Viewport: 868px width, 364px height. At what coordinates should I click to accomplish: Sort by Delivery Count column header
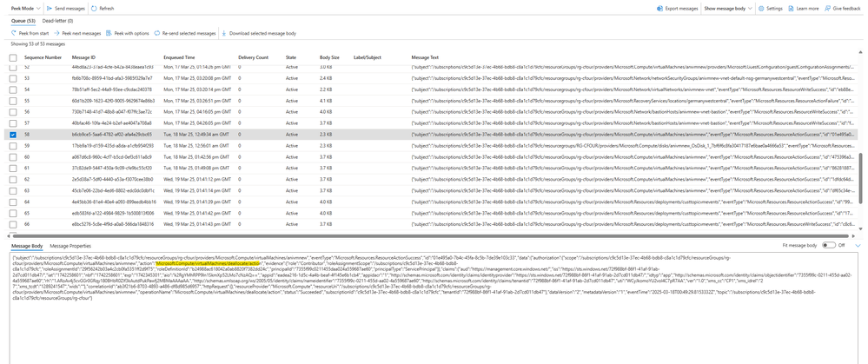click(x=253, y=57)
